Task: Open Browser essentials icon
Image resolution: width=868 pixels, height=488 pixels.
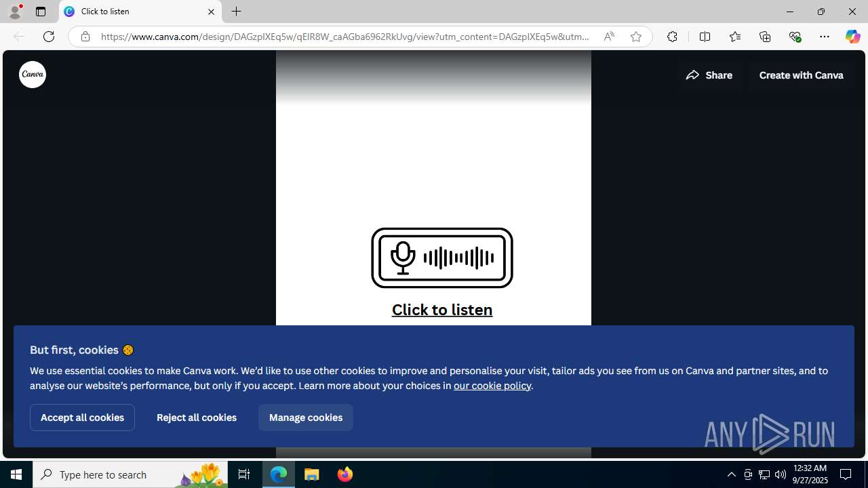Action: [795, 37]
